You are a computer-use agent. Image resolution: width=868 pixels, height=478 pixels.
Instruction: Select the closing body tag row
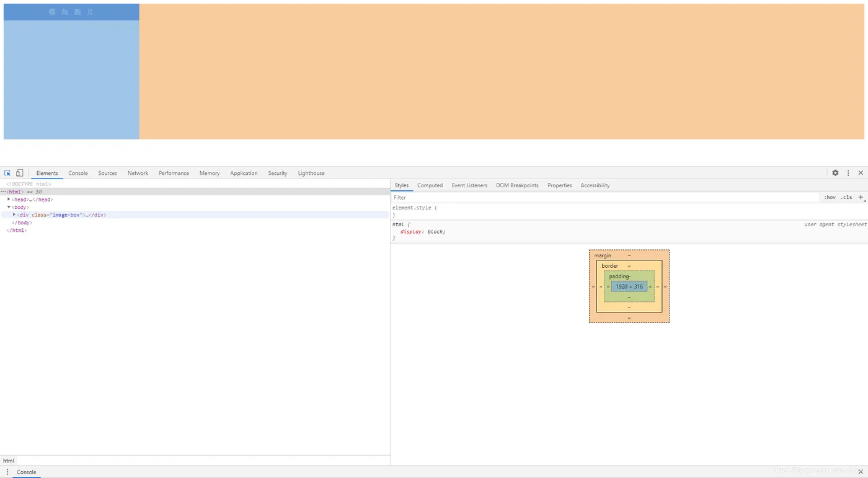[22, 223]
